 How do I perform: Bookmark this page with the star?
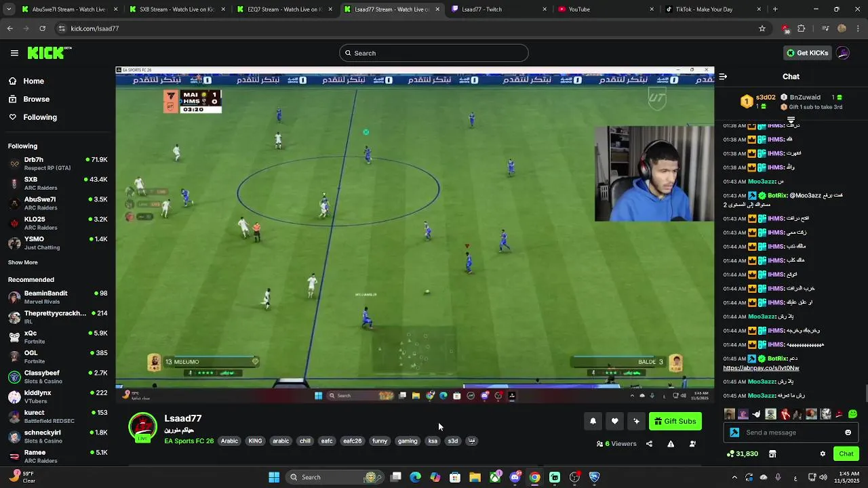point(762,28)
